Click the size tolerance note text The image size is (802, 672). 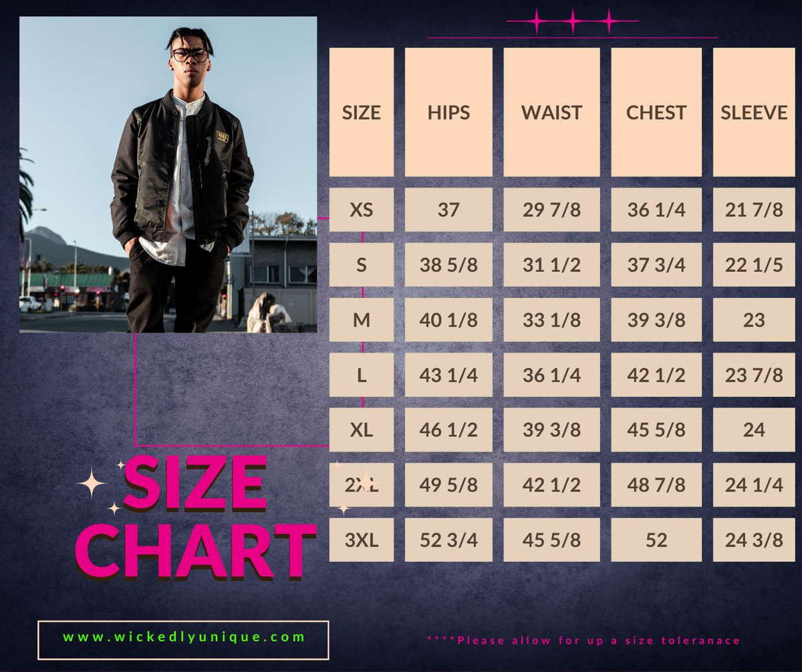coord(583,641)
